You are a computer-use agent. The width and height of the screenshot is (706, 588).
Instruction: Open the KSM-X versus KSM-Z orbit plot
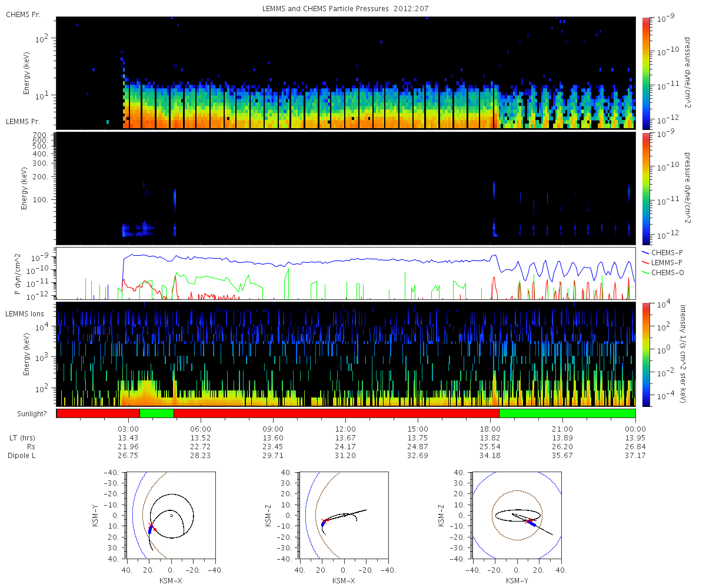click(344, 514)
